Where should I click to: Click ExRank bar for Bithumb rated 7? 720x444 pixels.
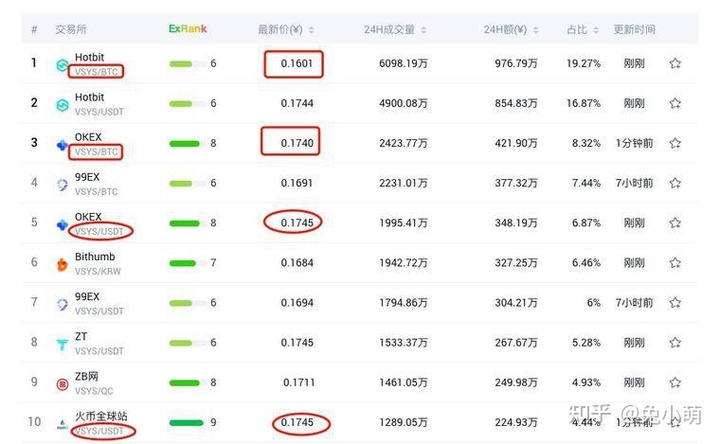click(188, 263)
